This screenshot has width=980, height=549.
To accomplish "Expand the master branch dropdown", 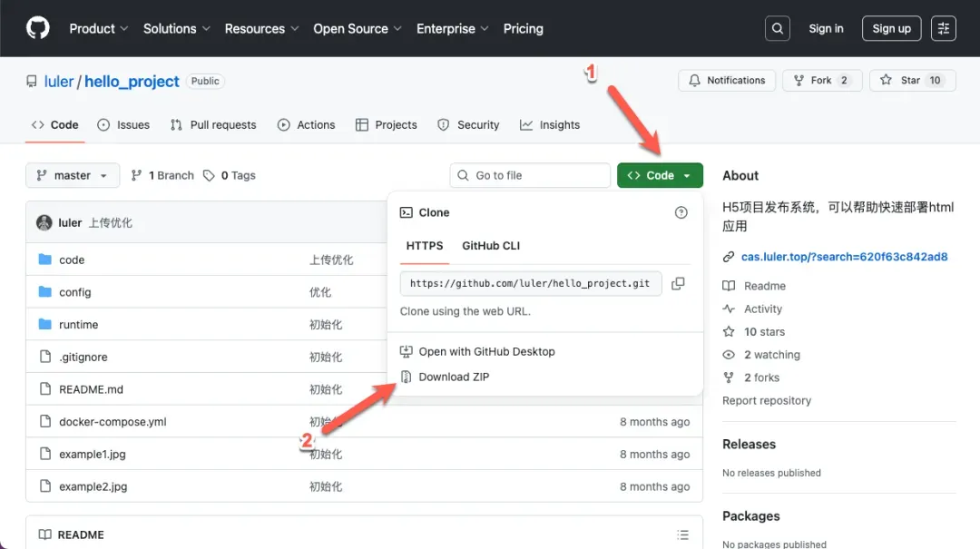I will click(x=73, y=175).
